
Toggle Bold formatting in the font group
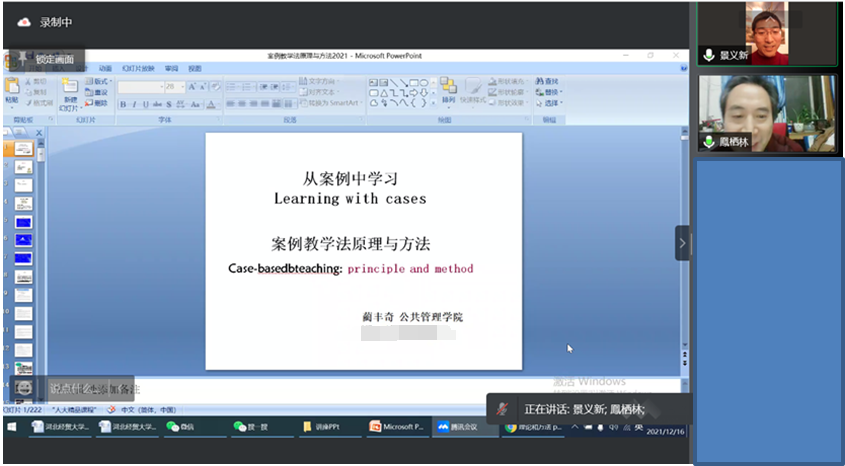123,104
